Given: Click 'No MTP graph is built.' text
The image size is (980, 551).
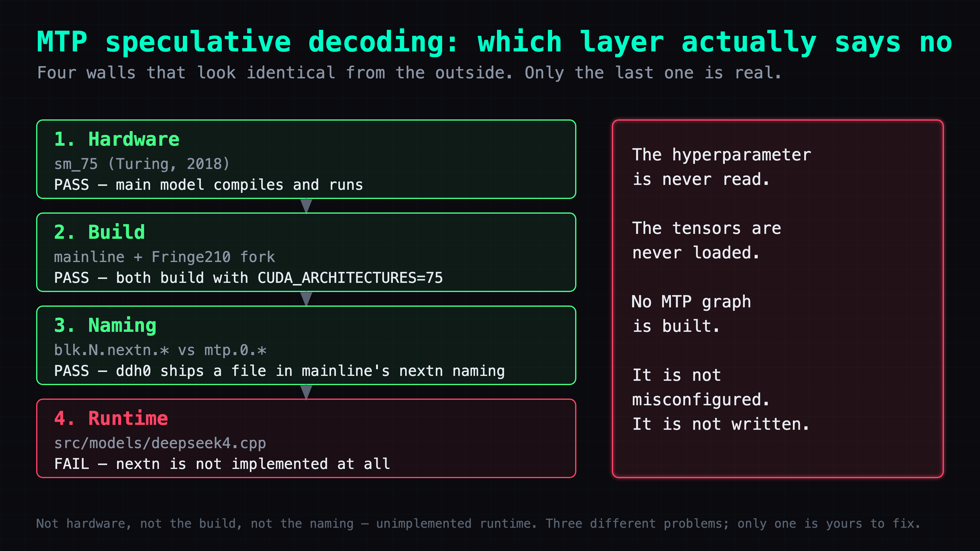Looking at the screenshot, I should [x=692, y=314].
